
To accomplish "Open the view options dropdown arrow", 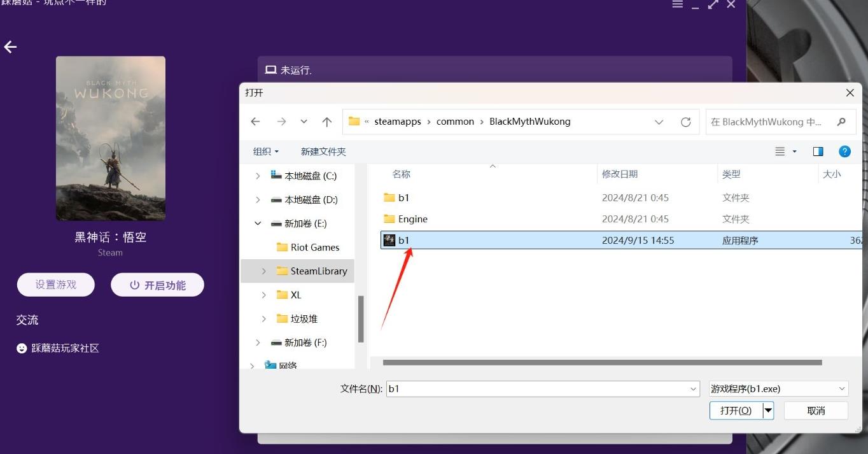I will click(x=795, y=152).
